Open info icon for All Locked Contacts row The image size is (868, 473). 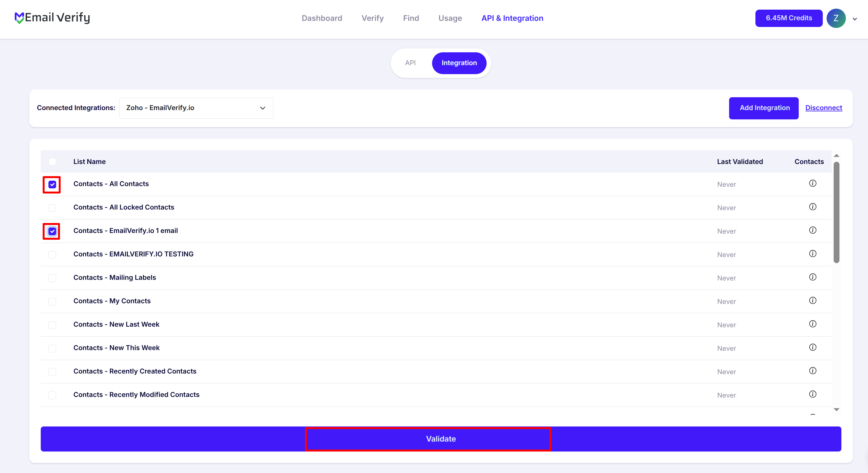(x=813, y=207)
